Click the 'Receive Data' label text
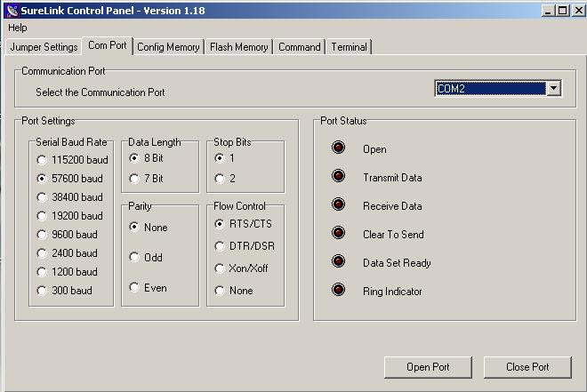The width and height of the screenshot is (587, 392). (392, 206)
